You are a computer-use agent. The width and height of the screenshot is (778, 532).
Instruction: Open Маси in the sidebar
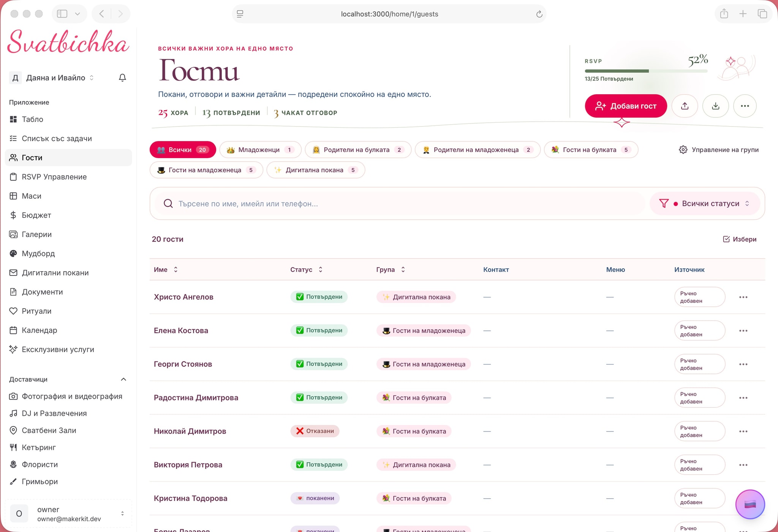(68, 196)
